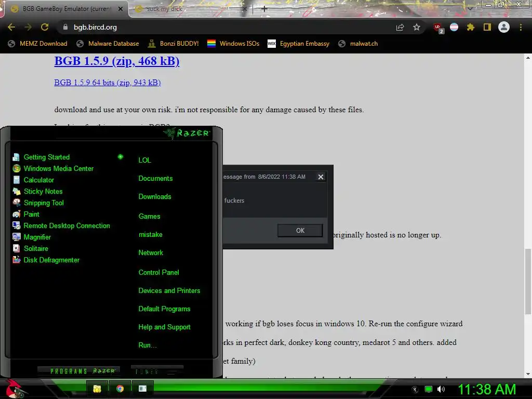Viewport: 532px width, 399px height.
Task: View site info via the padlock icon
Action: tap(65, 27)
